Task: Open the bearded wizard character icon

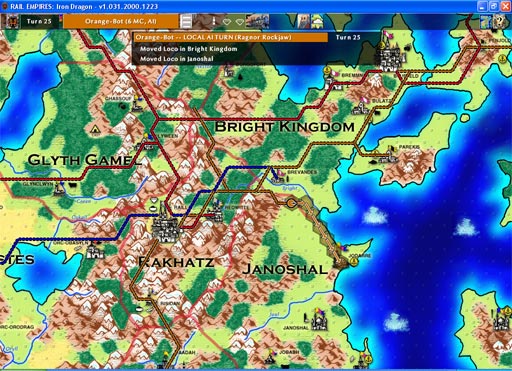Action: click(x=303, y=22)
